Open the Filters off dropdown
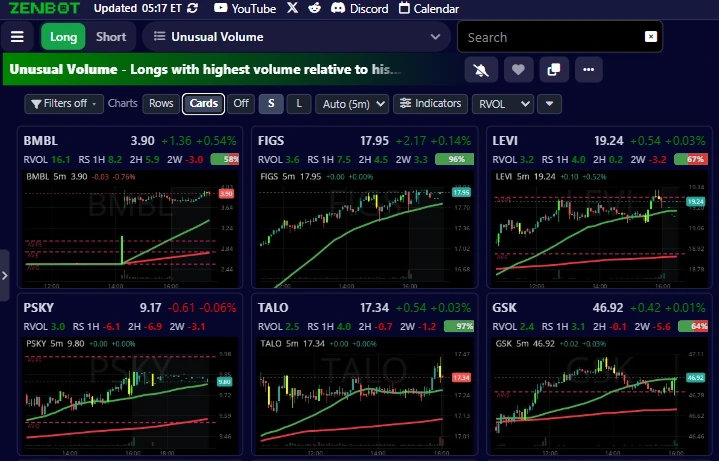The image size is (719, 461). [x=64, y=104]
